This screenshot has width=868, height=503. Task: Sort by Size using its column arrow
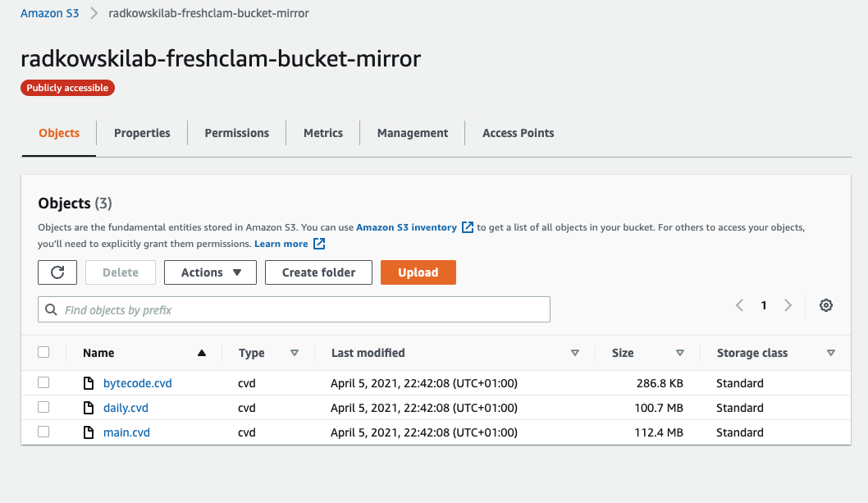680,353
